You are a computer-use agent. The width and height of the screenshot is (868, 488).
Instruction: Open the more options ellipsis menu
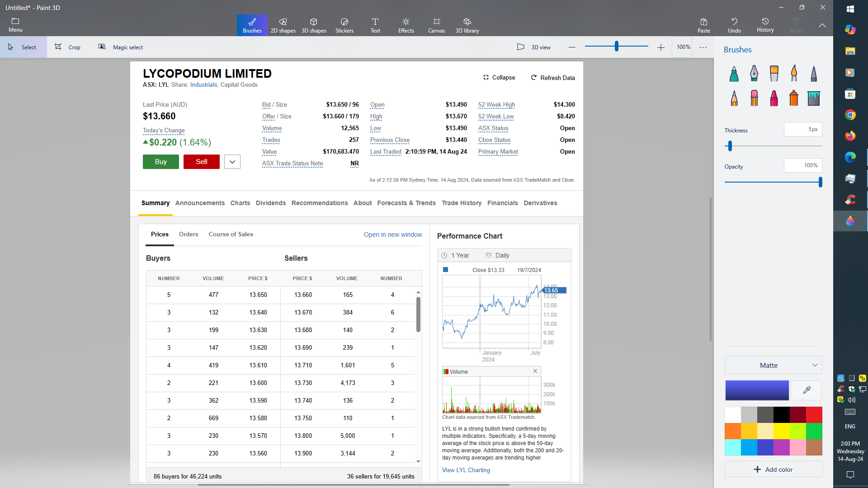pos(703,47)
